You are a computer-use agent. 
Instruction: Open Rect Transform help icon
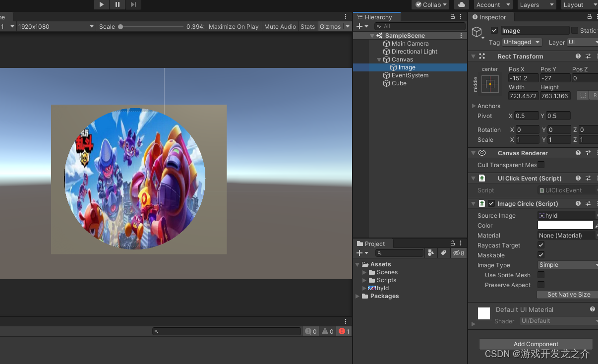578,56
